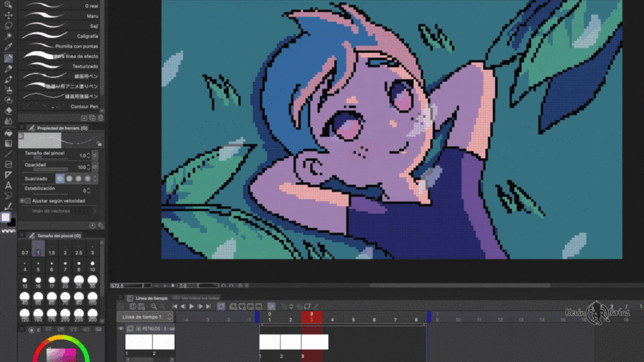Choose the Contour Pen brush

60,107
